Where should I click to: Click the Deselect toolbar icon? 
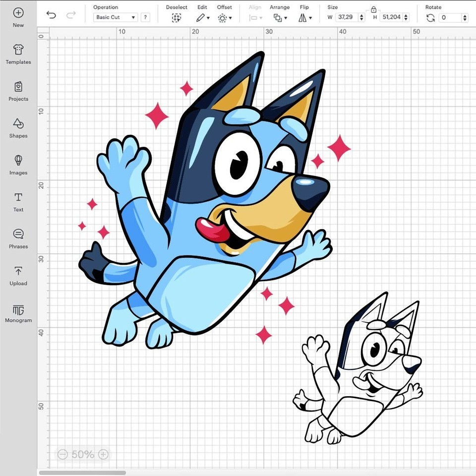[x=177, y=17]
